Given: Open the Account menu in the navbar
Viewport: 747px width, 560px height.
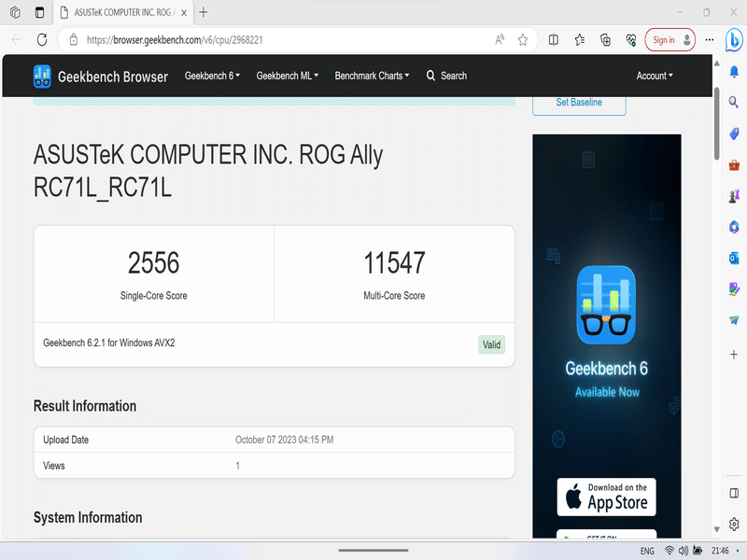Looking at the screenshot, I should (x=655, y=76).
